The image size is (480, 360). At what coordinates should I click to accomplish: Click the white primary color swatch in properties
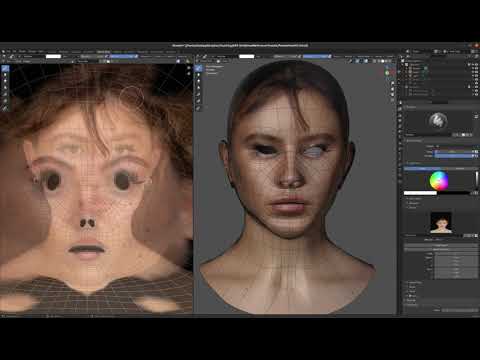tap(420, 193)
